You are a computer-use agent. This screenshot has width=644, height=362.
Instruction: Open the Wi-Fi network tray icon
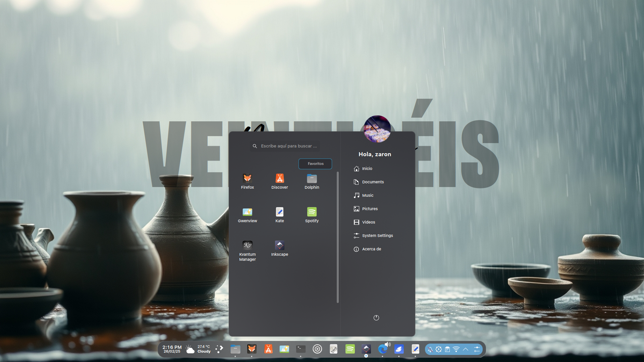pos(456,349)
